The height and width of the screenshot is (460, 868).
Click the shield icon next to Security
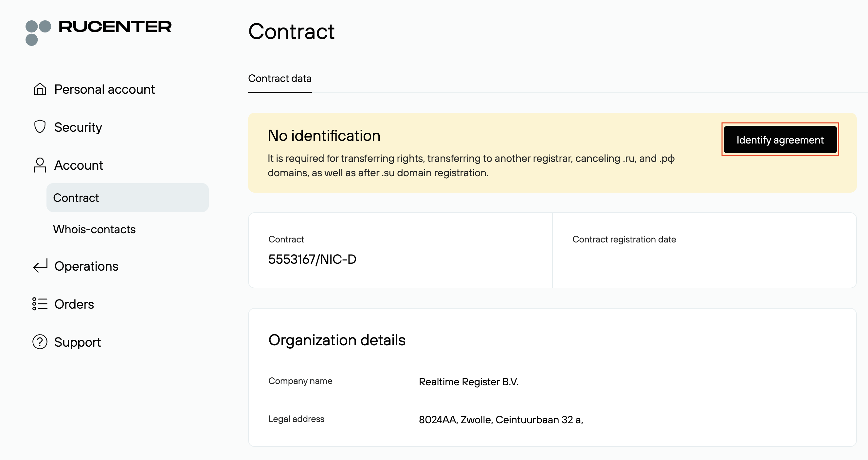(x=40, y=127)
